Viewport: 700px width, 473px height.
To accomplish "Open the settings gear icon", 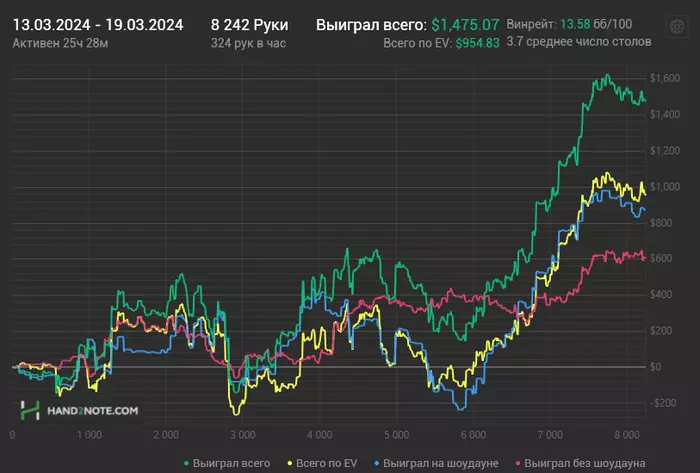I will [x=677, y=26].
